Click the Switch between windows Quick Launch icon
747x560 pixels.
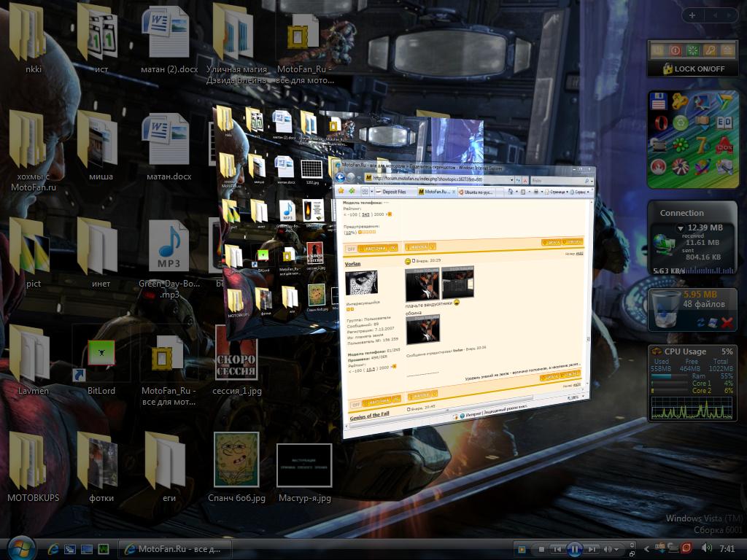click(x=69, y=549)
